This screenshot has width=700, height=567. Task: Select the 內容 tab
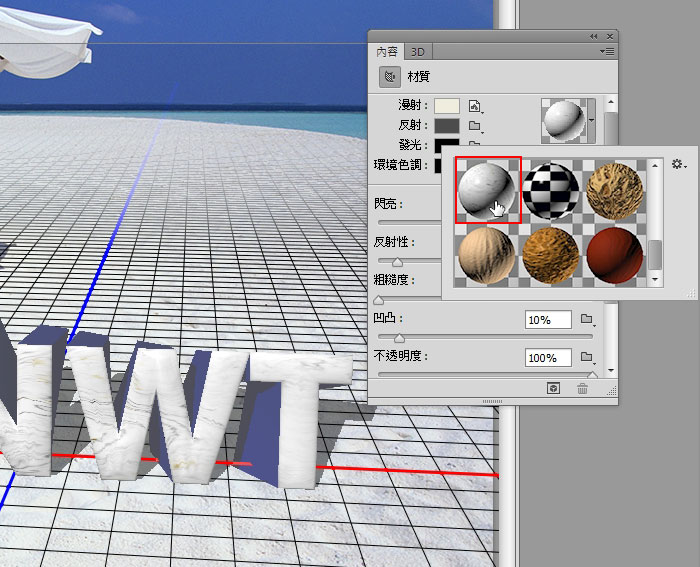(387, 51)
